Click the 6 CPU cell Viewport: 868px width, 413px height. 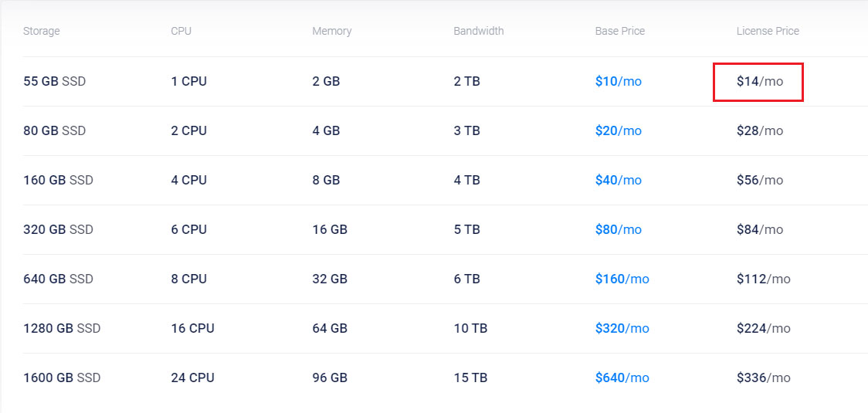click(x=188, y=229)
